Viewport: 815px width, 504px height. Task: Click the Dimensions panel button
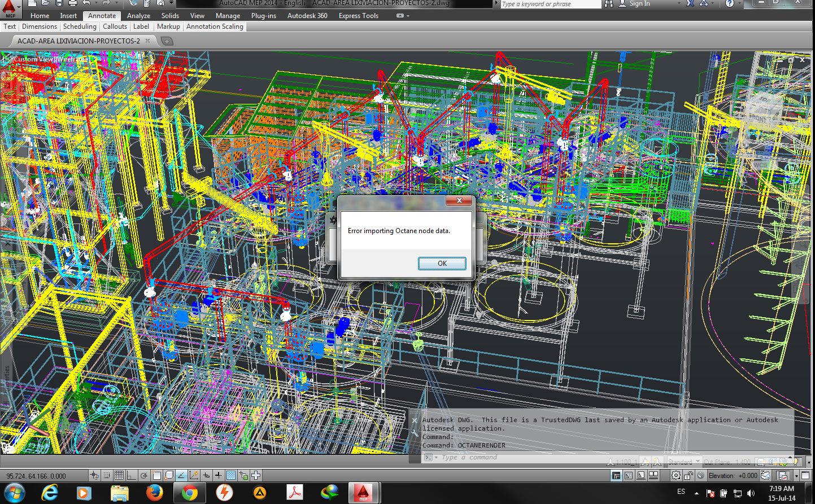pos(40,27)
